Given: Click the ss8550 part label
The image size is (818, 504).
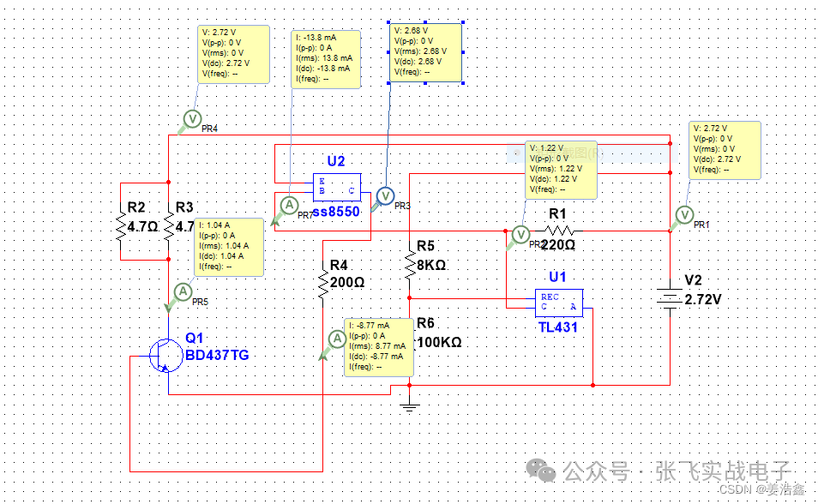Looking at the screenshot, I should pyautogui.click(x=336, y=212).
